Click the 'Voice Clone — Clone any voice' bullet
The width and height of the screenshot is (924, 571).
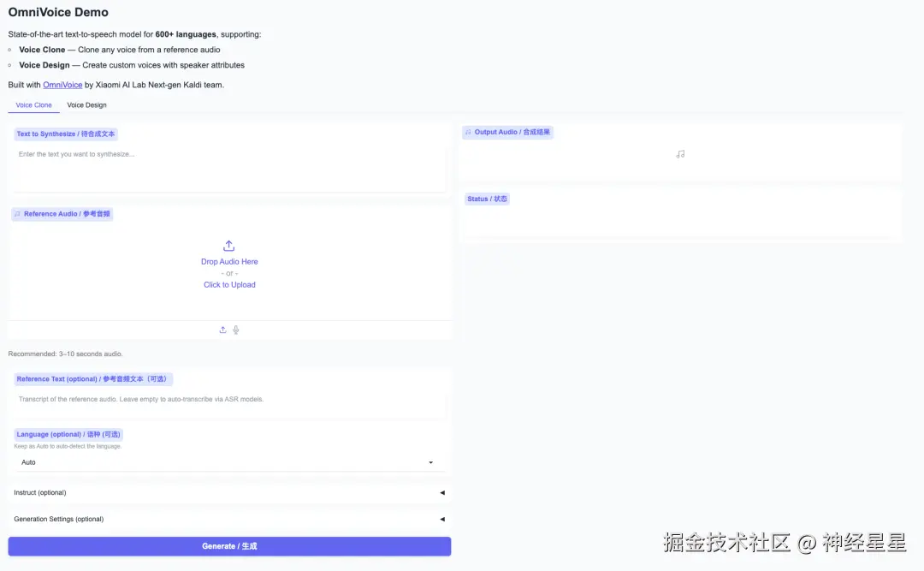click(120, 50)
